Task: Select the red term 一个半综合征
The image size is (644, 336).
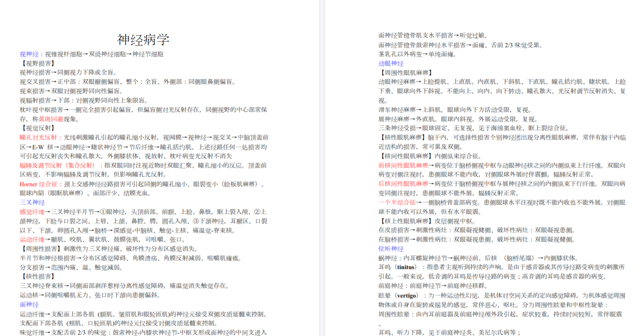Action: click(397, 203)
